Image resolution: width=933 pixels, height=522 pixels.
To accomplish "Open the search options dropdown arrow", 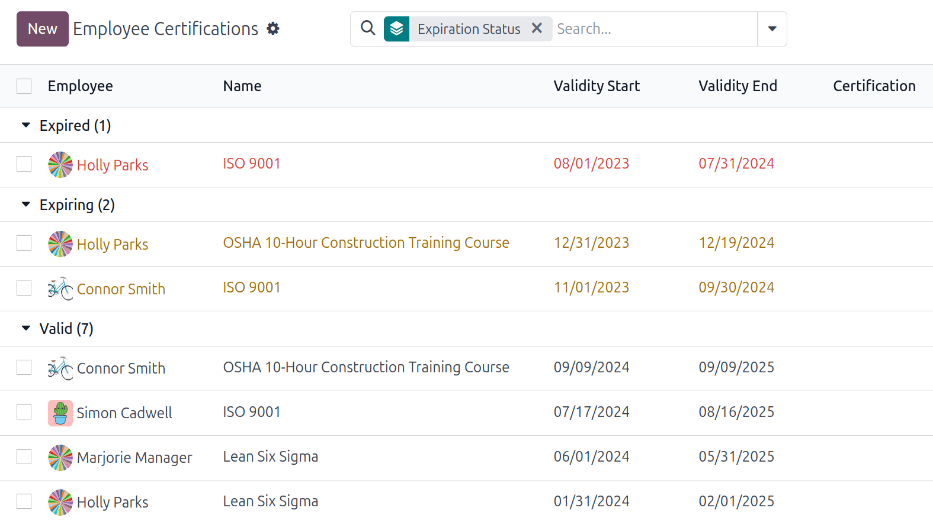I will click(x=772, y=29).
